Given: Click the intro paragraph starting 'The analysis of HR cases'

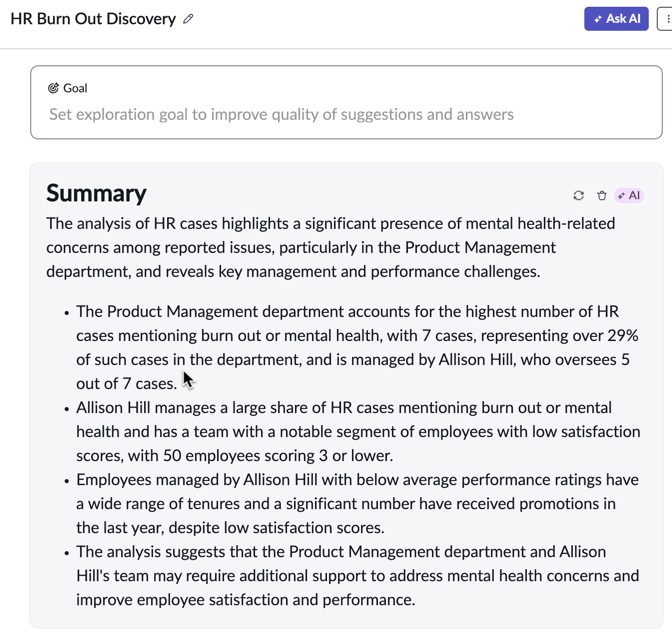Looking at the screenshot, I should pos(330,247).
